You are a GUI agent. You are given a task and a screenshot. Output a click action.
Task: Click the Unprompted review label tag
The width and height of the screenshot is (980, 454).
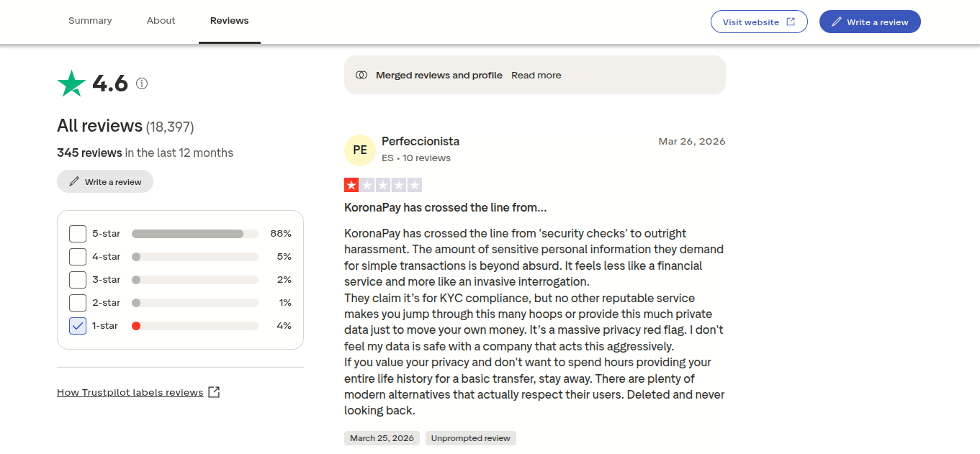471,438
